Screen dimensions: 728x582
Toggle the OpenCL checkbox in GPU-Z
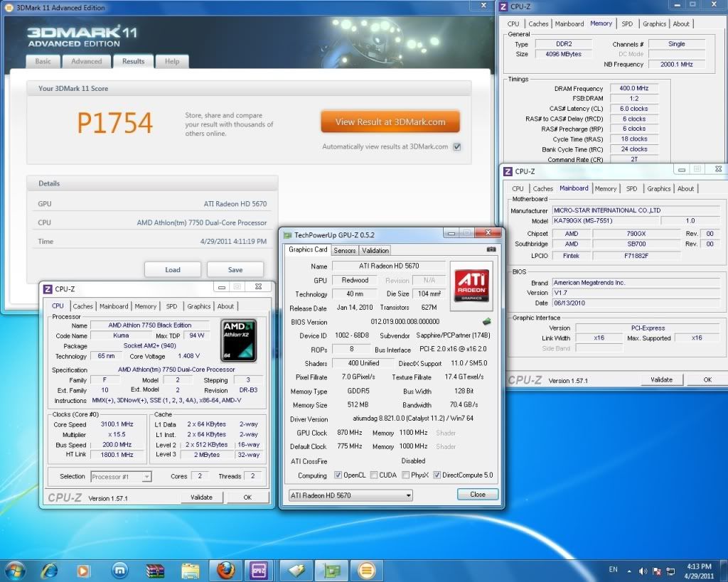point(338,475)
